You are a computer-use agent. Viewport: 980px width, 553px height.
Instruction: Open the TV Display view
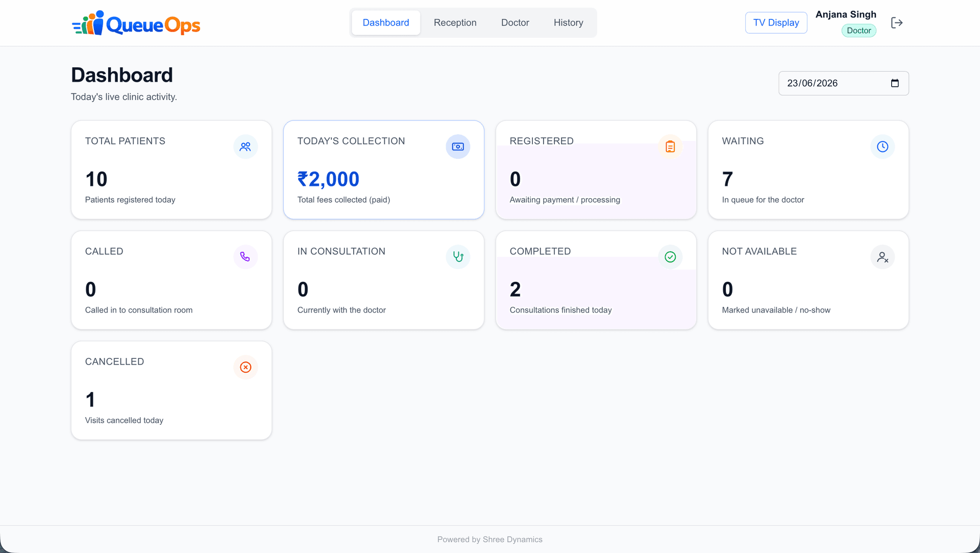776,22
